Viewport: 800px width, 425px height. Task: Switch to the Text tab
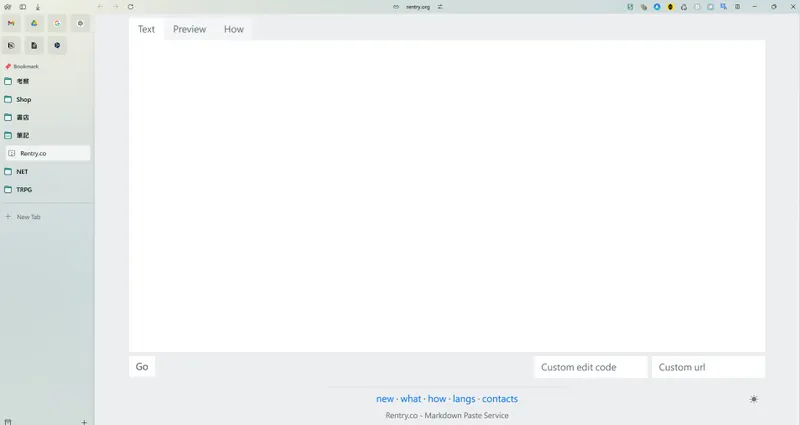coord(146,29)
